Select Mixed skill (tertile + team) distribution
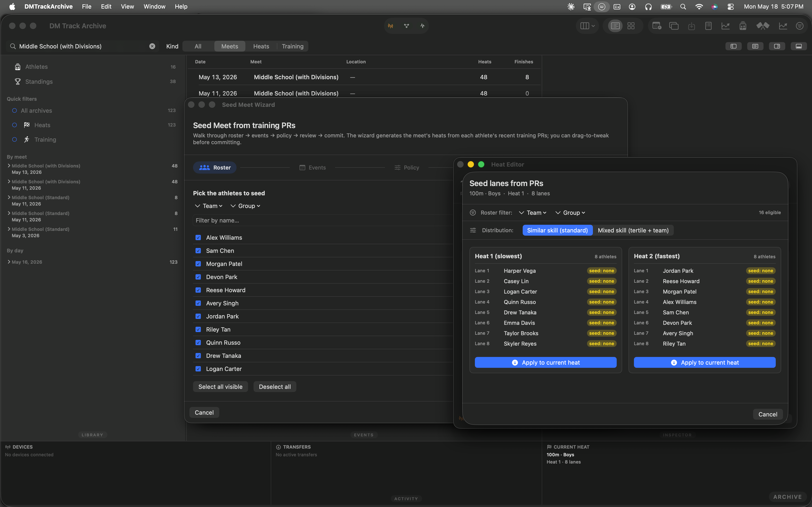Viewport: 812px width, 507px height. click(x=633, y=230)
